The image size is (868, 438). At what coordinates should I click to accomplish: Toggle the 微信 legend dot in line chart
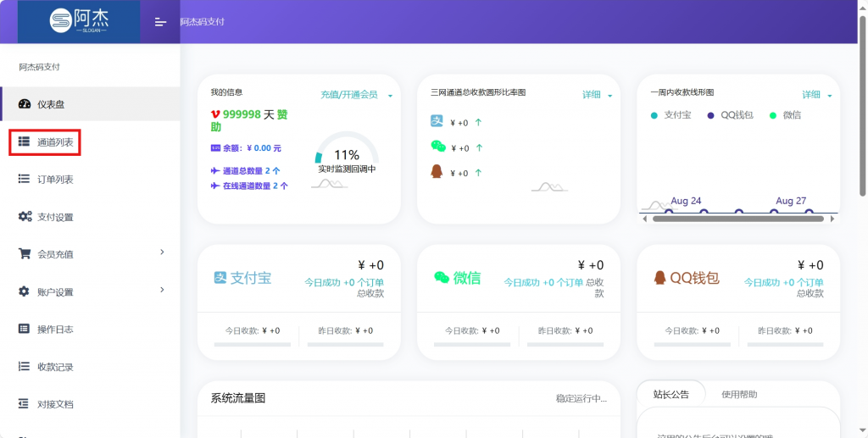[773, 115]
